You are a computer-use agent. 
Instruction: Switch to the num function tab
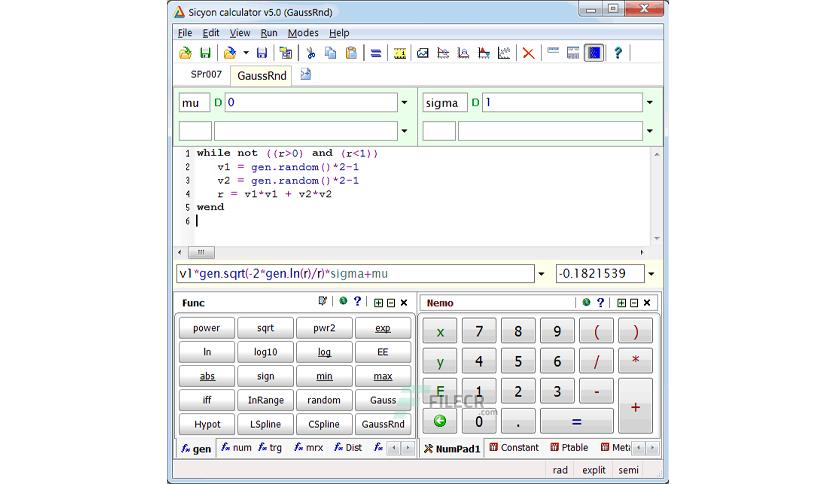click(236, 447)
